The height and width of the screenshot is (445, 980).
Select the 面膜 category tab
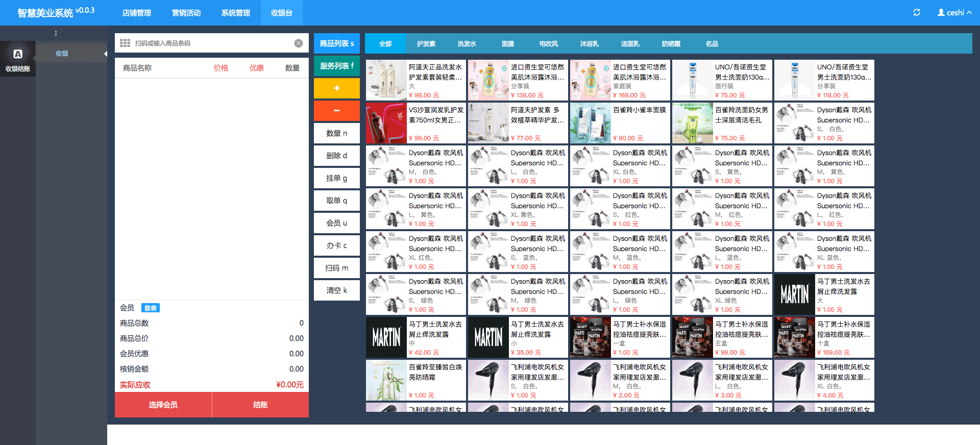(508, 44)
